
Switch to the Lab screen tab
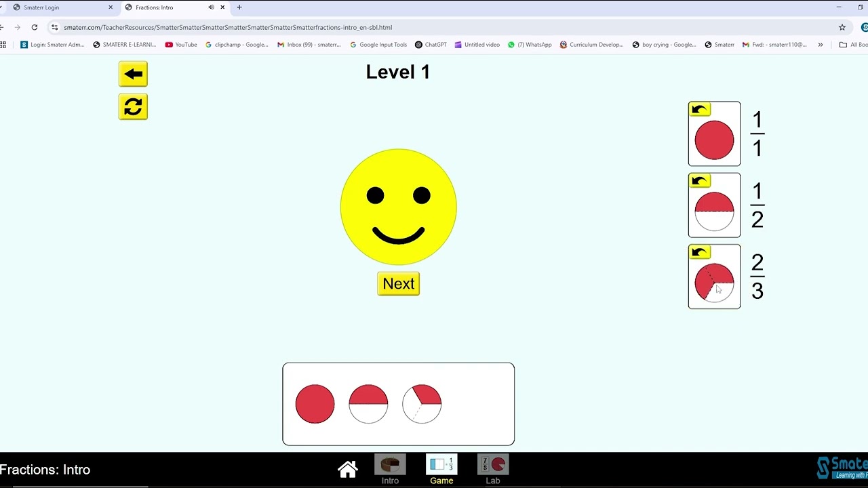tap(493, 469)
